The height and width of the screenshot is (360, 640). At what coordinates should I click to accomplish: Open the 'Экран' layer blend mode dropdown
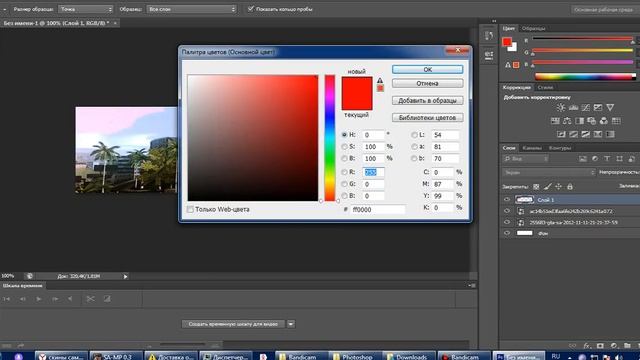click(549, 173)
